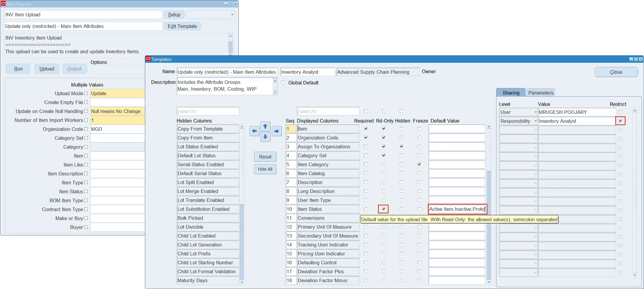644x289 pixels.
Task: Switch to the Sharing tab
Action: click(x=511, y=93)
